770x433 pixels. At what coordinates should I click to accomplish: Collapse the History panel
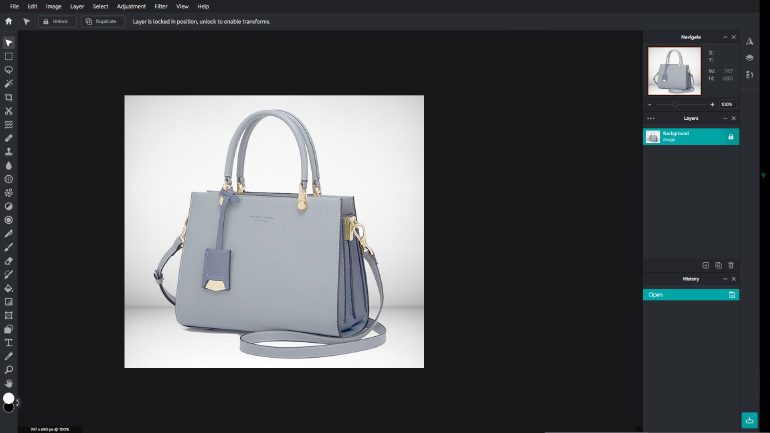point(725,279)
